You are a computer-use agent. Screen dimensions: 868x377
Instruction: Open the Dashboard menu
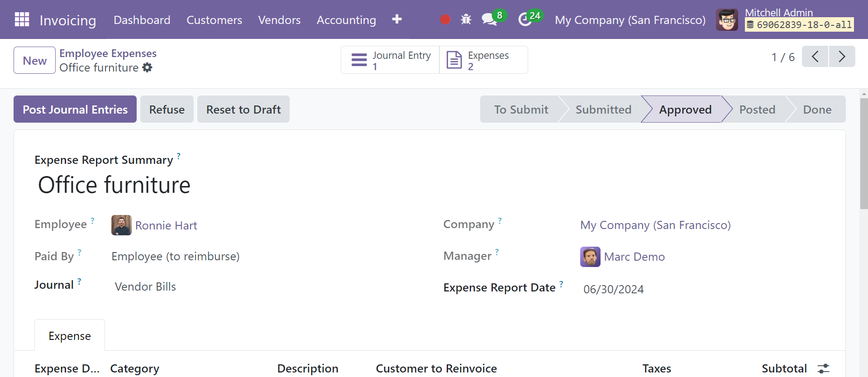(x=142, y=20)
